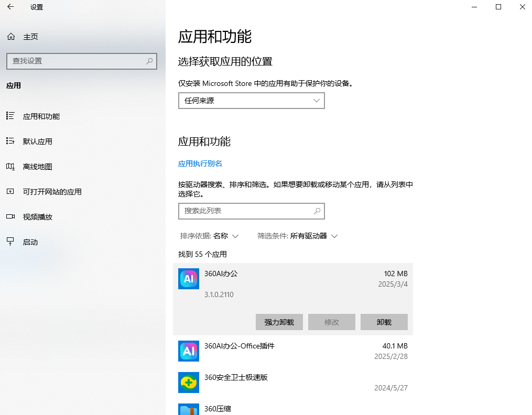
Task: Click the date 2025/3/4
Action: click(x=393, y=284)
